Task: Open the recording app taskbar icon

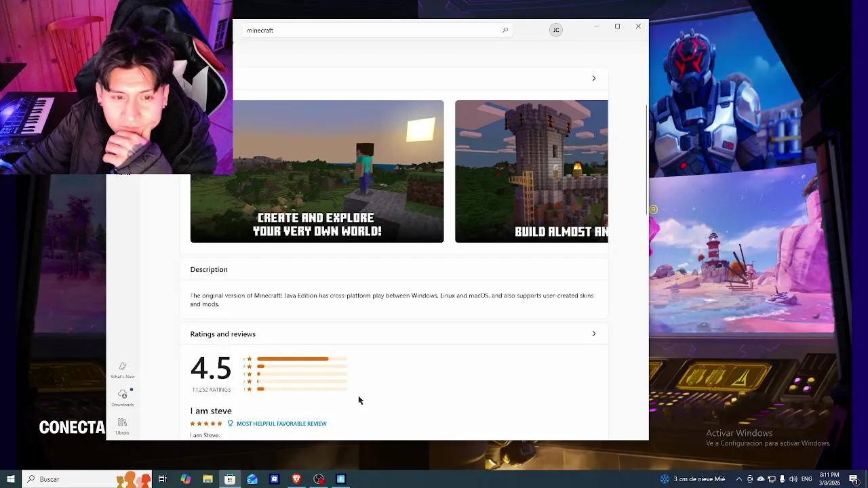Action: tap(319, 479)
